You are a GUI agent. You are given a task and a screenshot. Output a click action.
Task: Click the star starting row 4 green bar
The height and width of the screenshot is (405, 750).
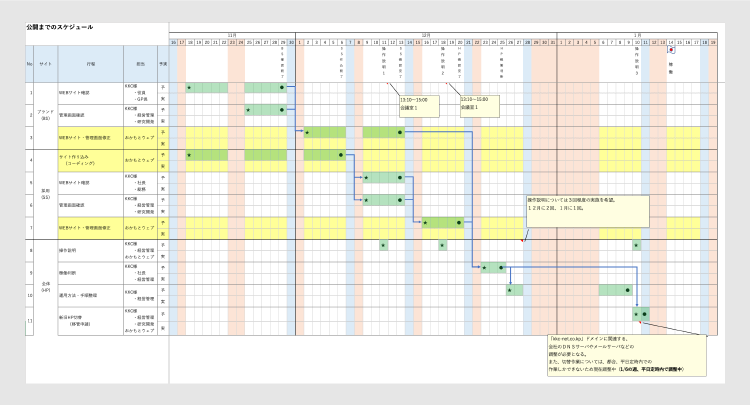(x=189, y=155)
